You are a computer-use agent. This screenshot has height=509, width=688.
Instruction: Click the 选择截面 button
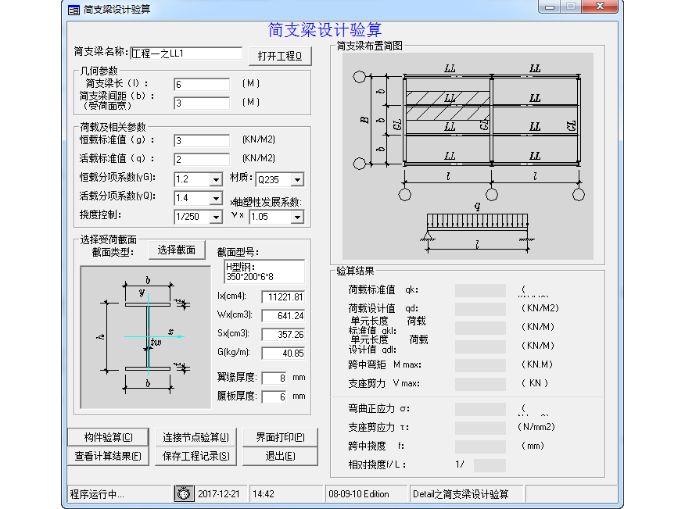176,251
